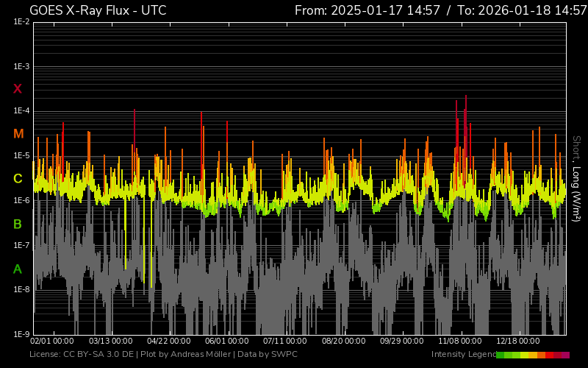
Task: Select the 09/29 00:00 time axis label
Action: pyautogui.click(x=401, y=342)
